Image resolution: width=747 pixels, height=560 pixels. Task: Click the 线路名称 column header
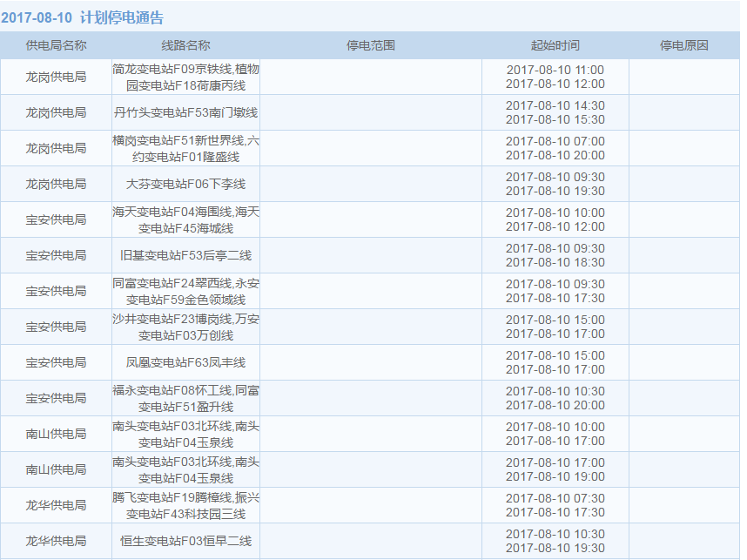coord(185,45)
